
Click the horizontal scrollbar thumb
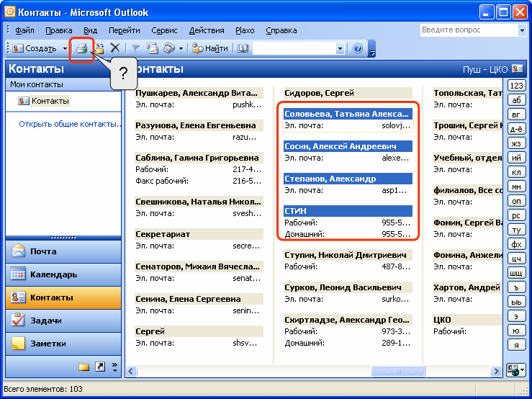tap(398, 371)
